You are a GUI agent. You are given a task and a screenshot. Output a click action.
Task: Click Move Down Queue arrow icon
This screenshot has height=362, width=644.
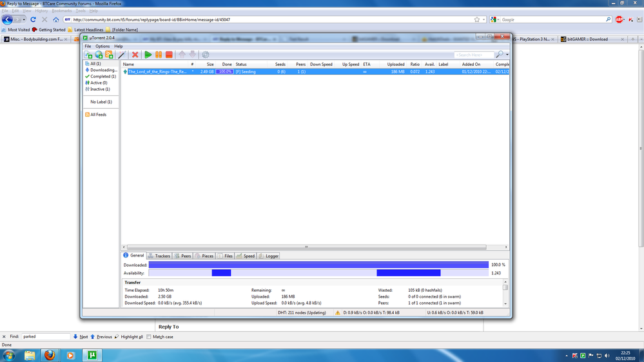[193, 55]
